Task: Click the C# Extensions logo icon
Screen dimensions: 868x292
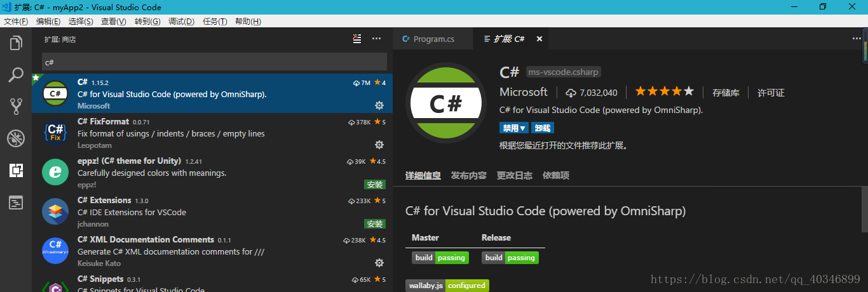Action: pos(55,211)
